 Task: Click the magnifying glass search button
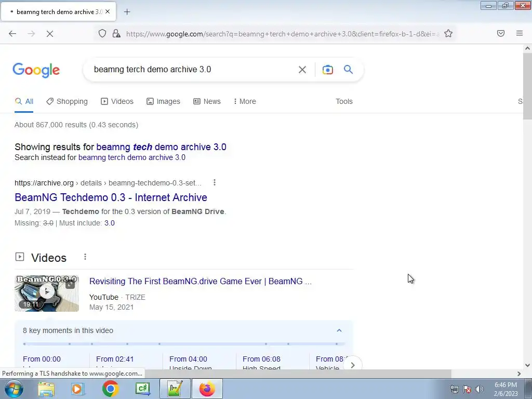348,69
